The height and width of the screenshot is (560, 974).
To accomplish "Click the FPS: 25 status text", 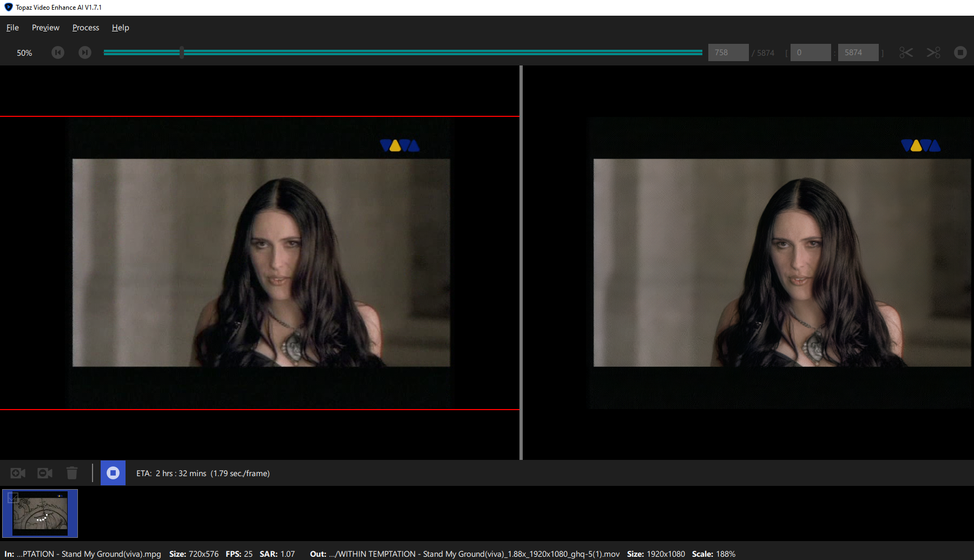I will (x=239, y=554).
